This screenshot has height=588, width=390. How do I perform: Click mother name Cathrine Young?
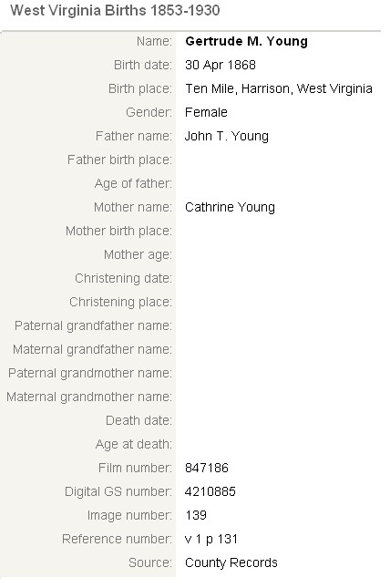(231, 207)
